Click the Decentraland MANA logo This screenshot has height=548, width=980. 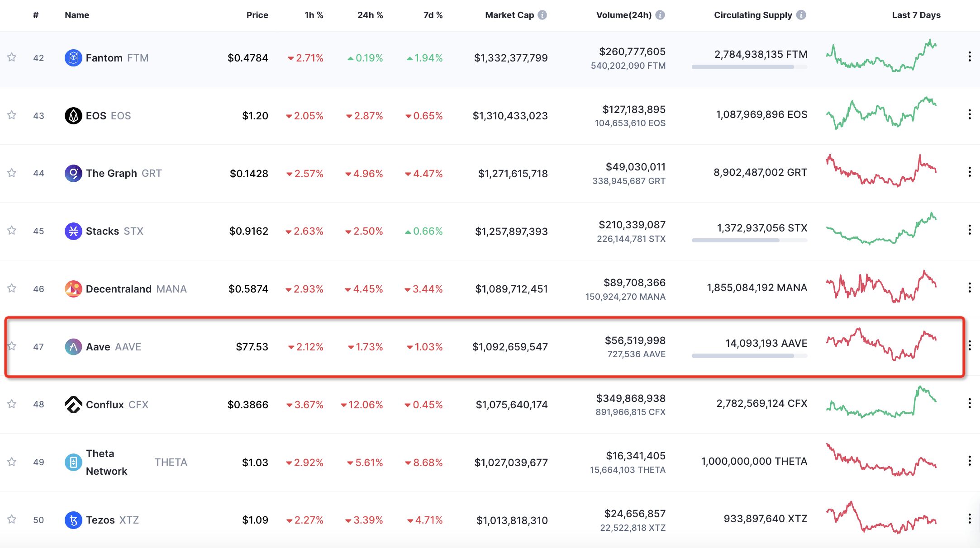pos(73,289)
